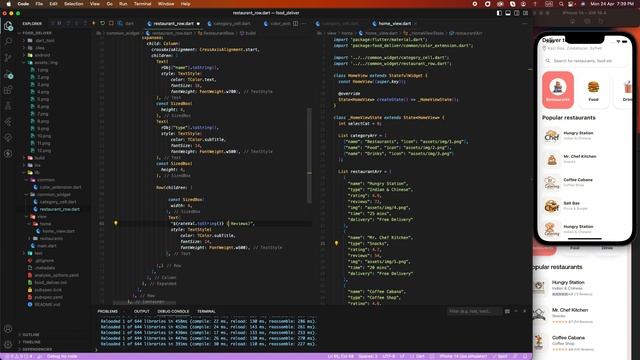Switch to the OUTPUT panel tab
Viewport: 640px width, 360px height.
pos(142,311)
